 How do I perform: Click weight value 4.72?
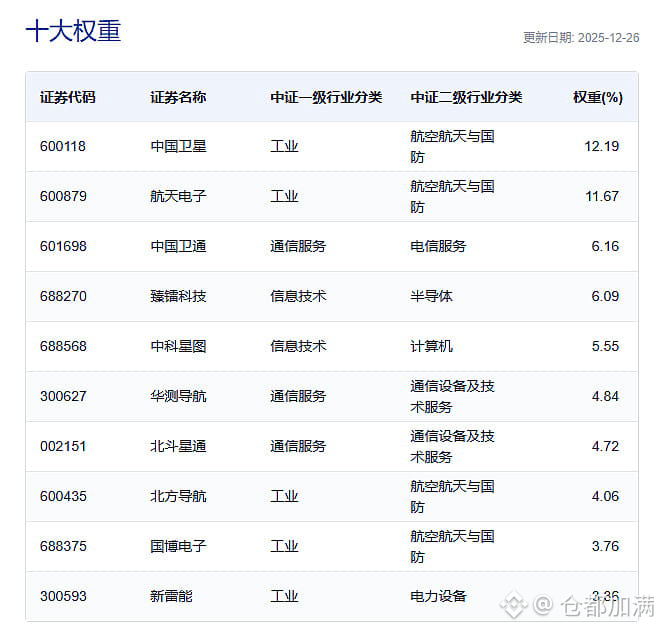[x=605, y=447]
